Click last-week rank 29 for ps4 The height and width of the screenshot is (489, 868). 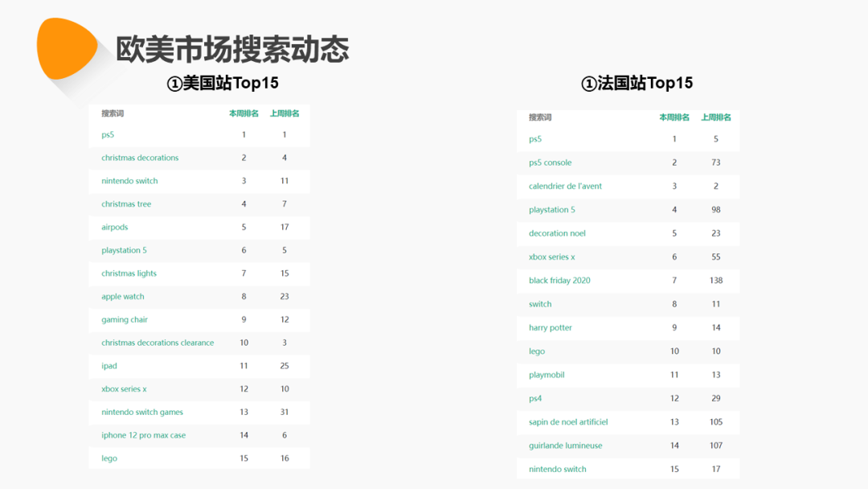coord(716,398)
